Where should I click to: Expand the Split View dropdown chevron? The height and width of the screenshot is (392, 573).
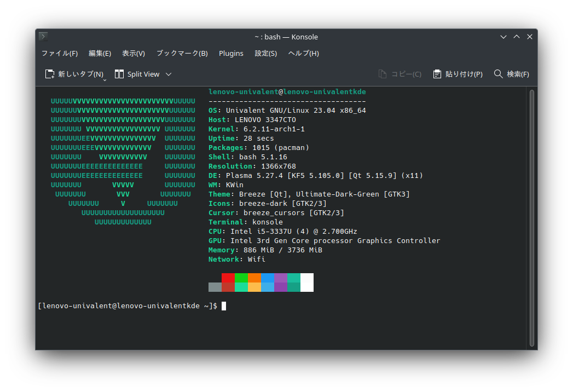[x=169, y=74]
